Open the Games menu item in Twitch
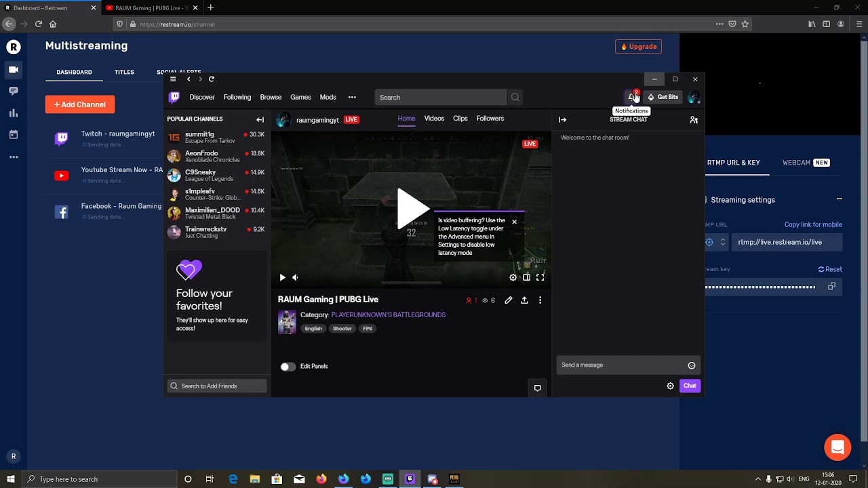Viewport: 868px width, 488px height. (x=300, y=97)
